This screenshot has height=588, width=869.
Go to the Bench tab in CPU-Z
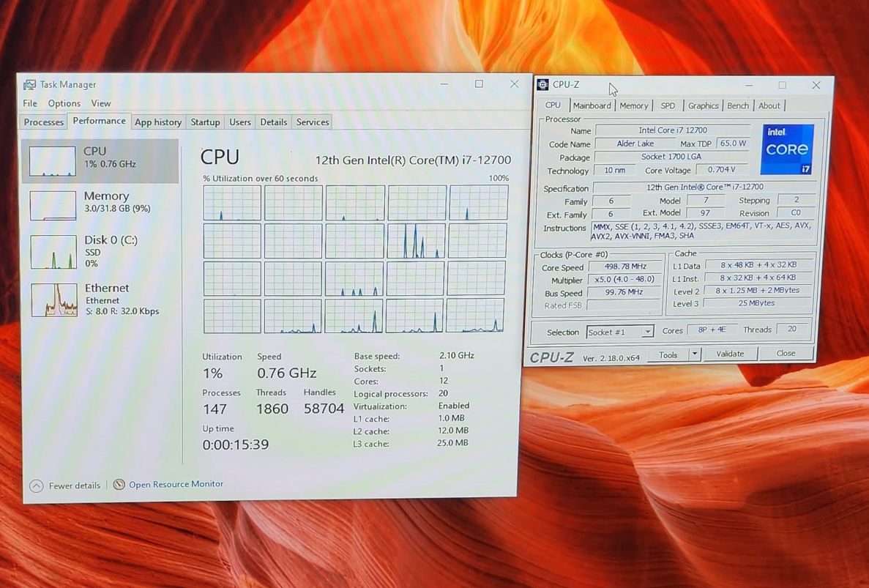(x=737, y=106)
